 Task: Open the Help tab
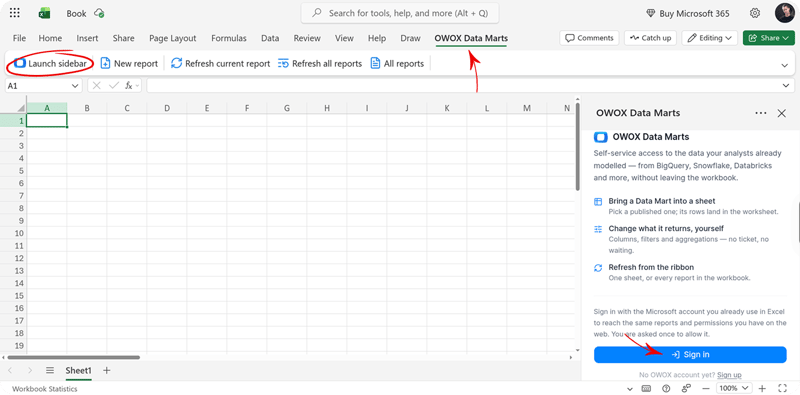point(377,38)
